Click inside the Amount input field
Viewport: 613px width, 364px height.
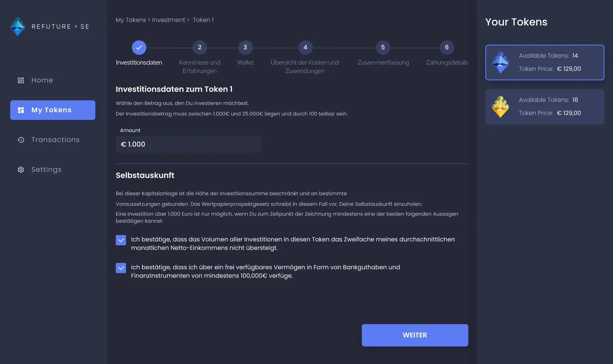point(189,144)
